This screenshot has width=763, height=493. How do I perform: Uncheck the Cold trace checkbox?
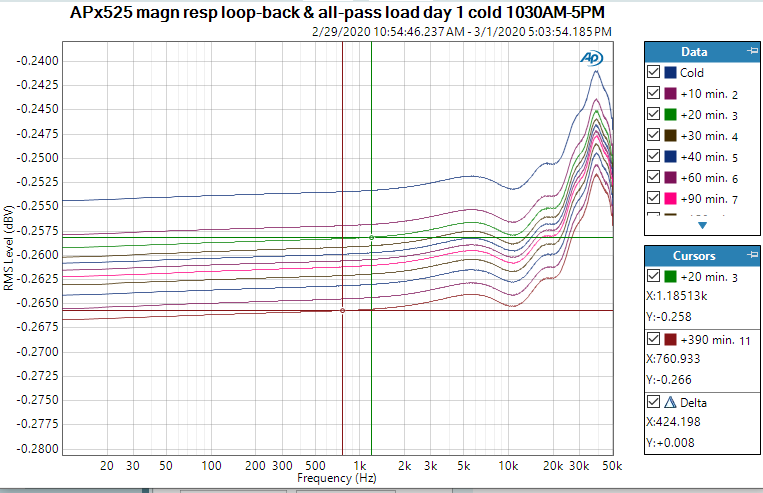click(x=653, y=72)
